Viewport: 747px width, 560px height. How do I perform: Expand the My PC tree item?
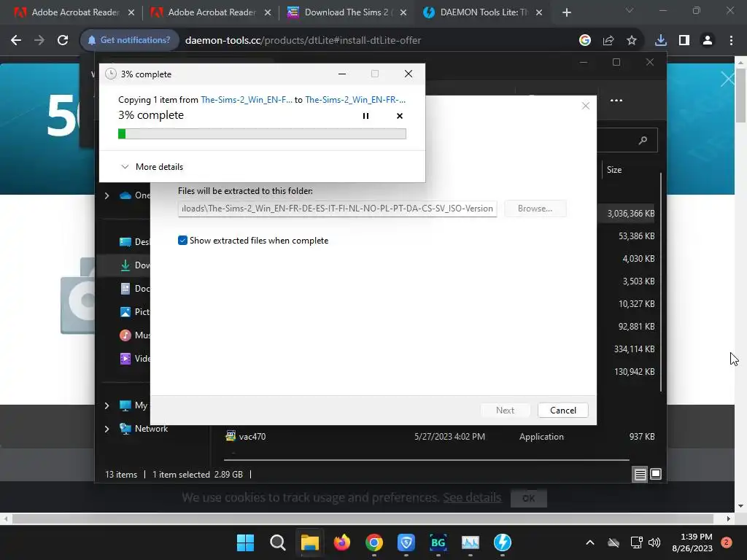pyautogui.click(x=107, y=405)
